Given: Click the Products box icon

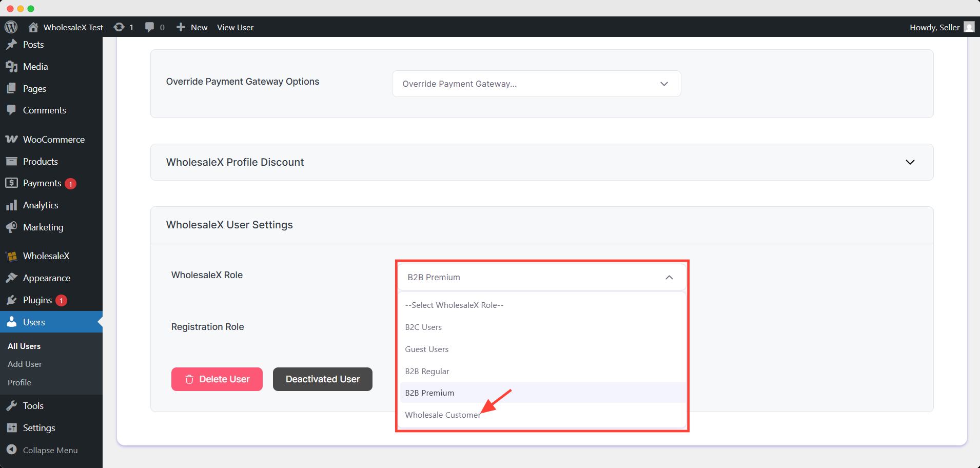Looking at the screenshot, I should pos(11,162).
